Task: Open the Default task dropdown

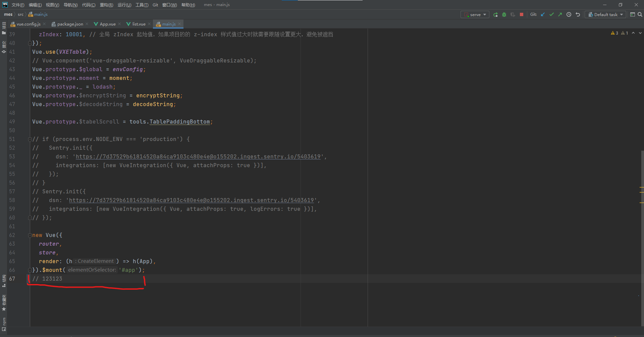Action: coord(605,14)
